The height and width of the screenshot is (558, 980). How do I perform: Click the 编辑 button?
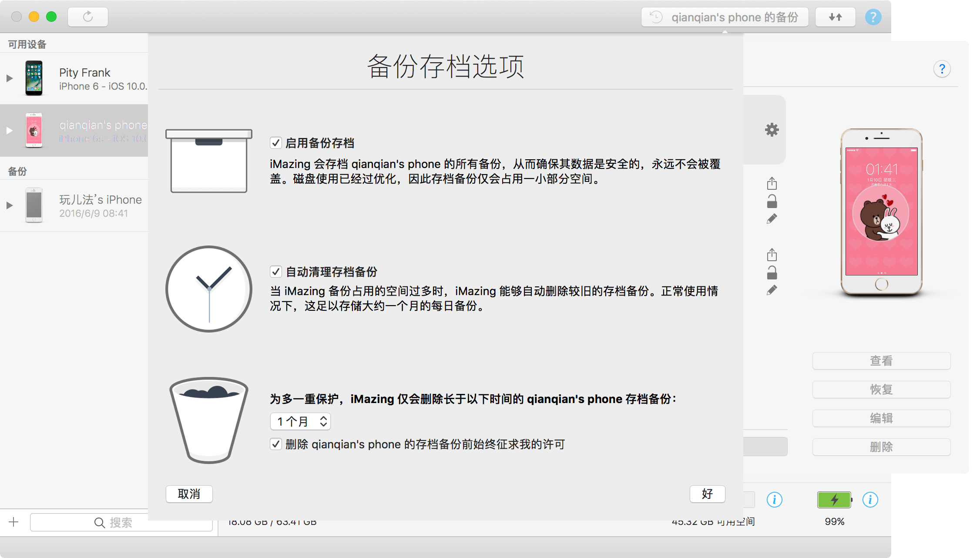(x=881, y=418)
